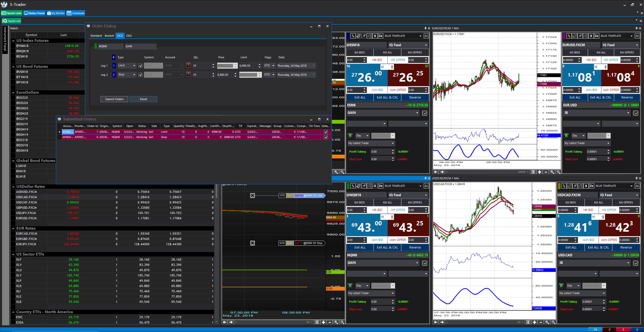Click Reset button in Order Dialog
644x332 pixels.
point(143,99)
